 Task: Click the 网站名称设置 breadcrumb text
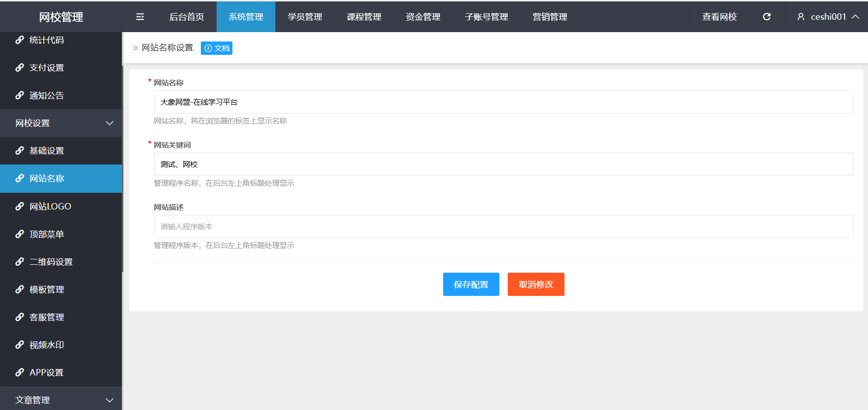(167, 48)
